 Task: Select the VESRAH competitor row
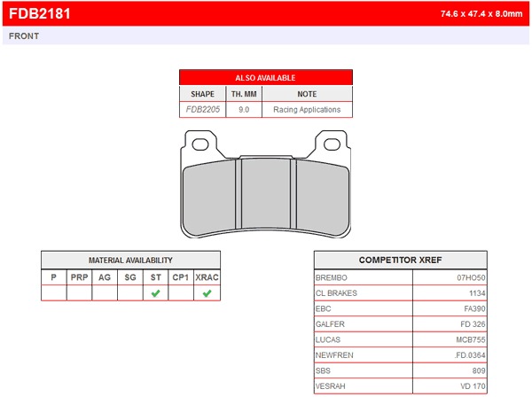401,386
